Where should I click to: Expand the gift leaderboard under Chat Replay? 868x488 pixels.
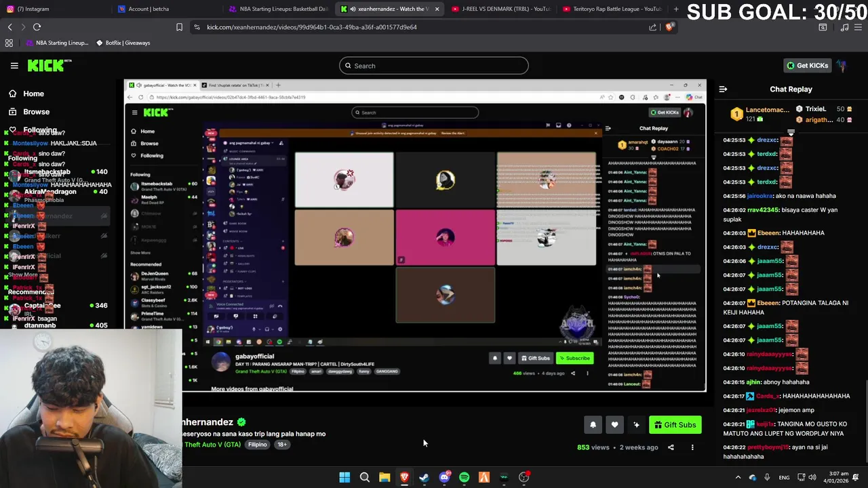pyautogui.click(x=790, y=133)
